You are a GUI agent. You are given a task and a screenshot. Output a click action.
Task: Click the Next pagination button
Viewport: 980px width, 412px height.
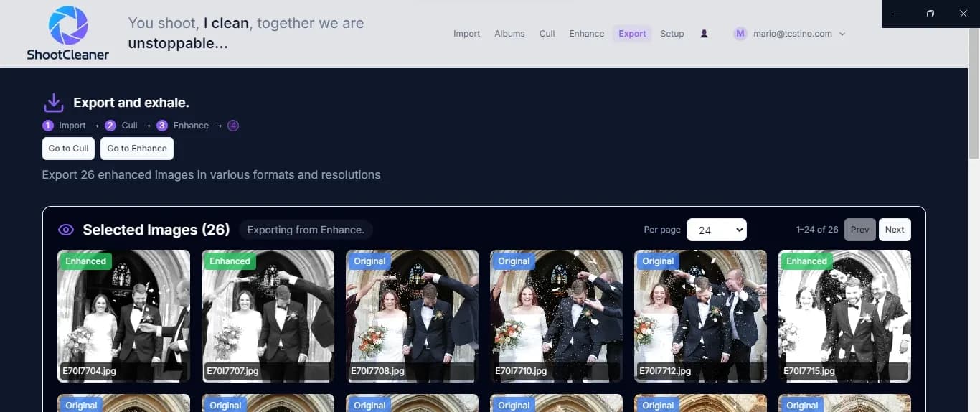click(895, 230)
